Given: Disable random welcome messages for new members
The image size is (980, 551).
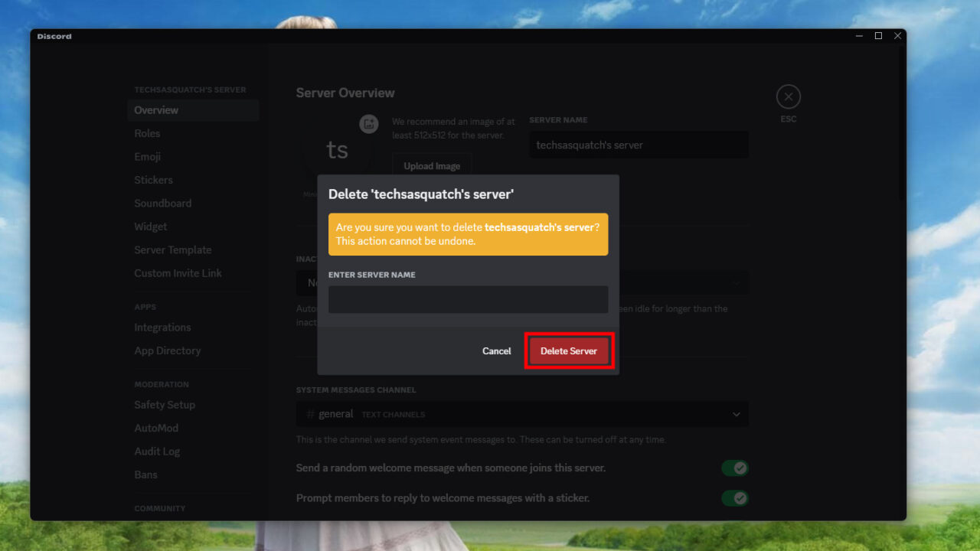Looking at the screenshot, I should (734, 468).
